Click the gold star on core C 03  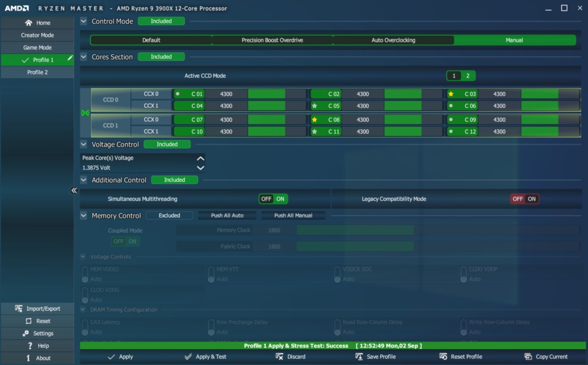pos(451,94)
